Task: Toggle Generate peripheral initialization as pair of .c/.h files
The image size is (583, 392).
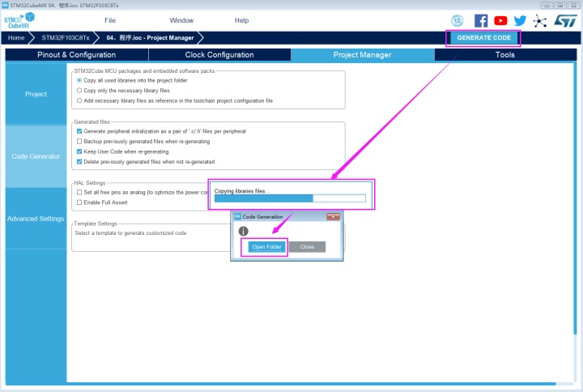Action: (79, 131)
